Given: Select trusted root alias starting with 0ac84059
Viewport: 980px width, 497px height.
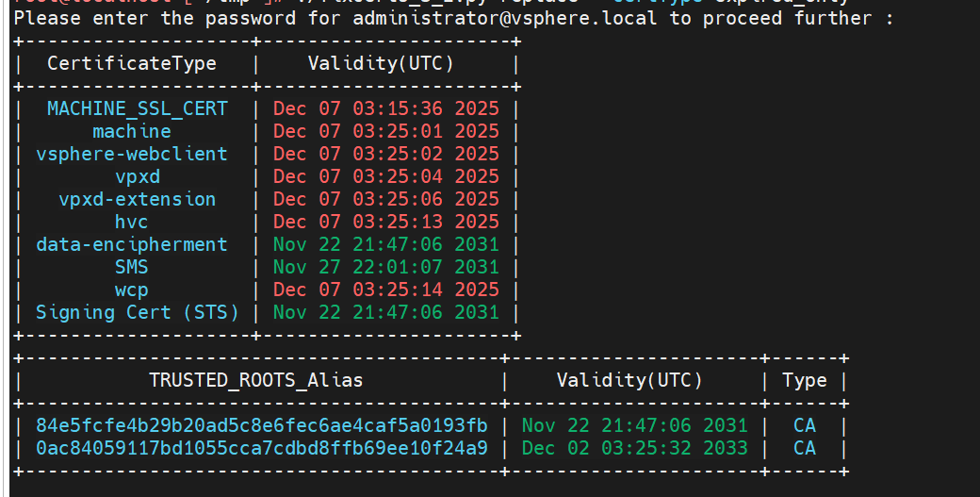Looking at the screenshot, I should click(x=262, y=448).
